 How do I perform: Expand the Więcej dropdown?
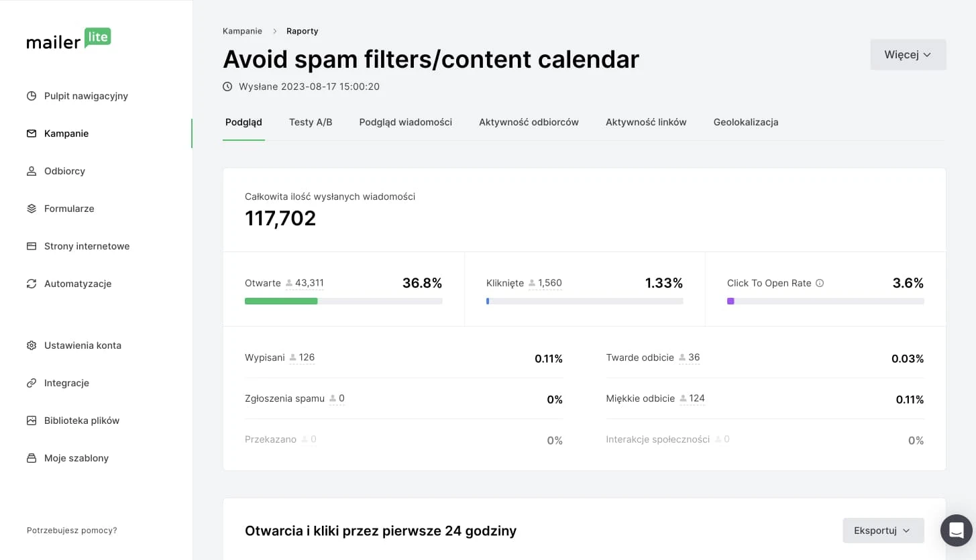pyautogui.click(x=908, y=55)
